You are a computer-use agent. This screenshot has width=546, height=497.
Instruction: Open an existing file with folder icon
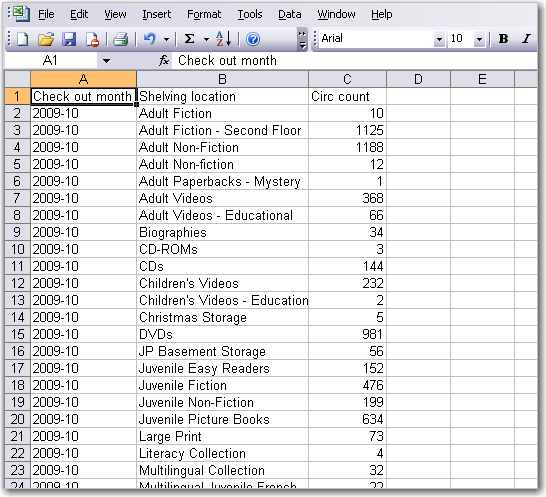pos(46,39)
